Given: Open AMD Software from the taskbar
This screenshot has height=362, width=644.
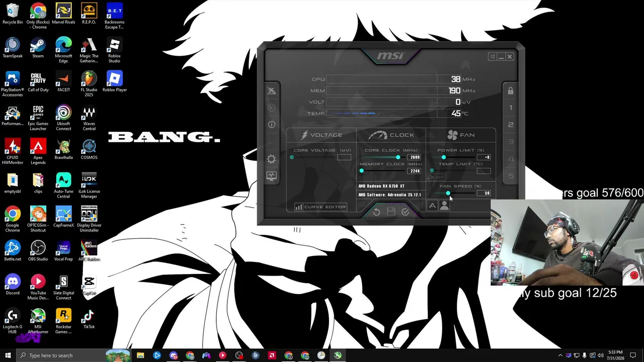Looking at the screenshot, I should pos(272,355).
